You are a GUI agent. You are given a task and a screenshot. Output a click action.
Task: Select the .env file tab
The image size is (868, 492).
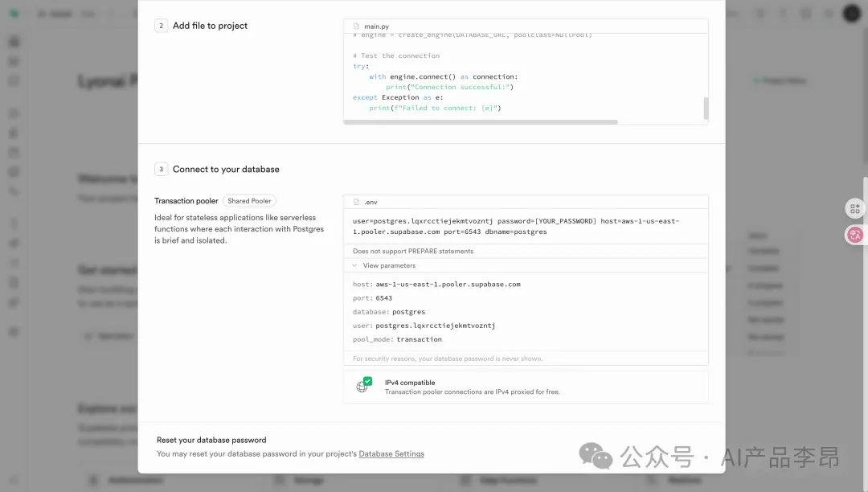click(x=371, y=202)
